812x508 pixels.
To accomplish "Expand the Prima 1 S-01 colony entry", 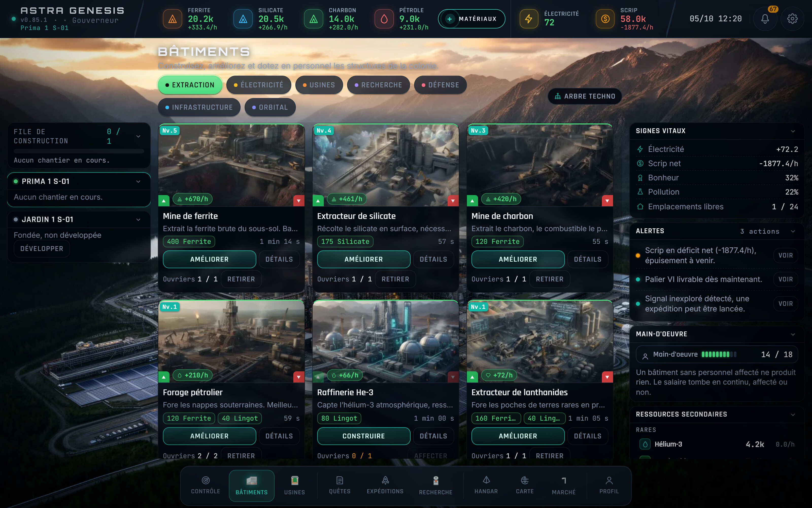I will (x=138, y=181).
